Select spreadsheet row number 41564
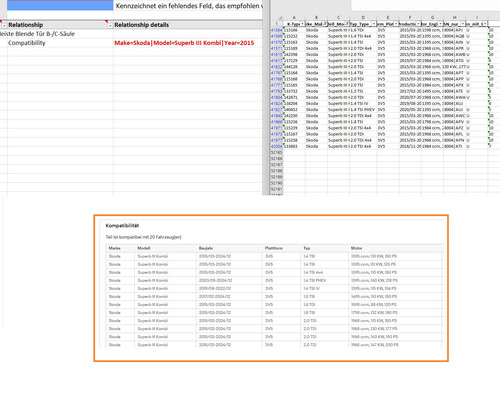 point(276,30)
